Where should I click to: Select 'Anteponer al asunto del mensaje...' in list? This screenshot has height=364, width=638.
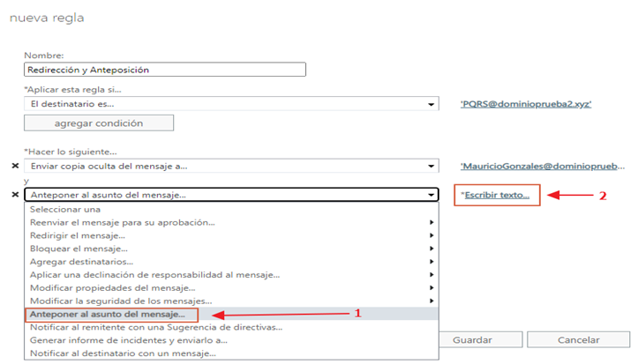[x=108, y=314]
